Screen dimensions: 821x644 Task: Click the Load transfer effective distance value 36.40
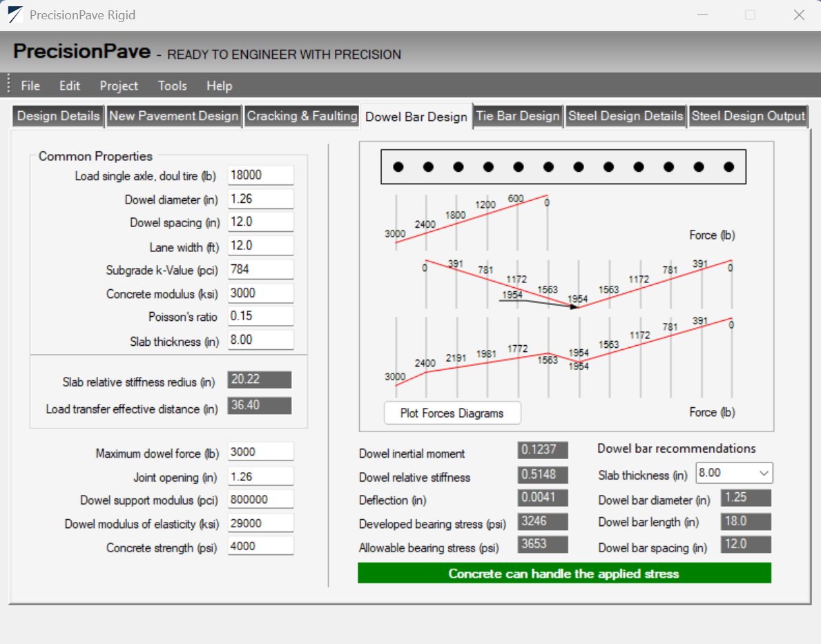pos(259,406)
